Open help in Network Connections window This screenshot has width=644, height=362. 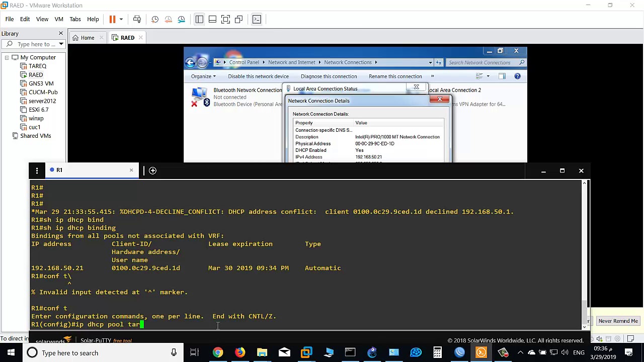(x=517, y=76)
